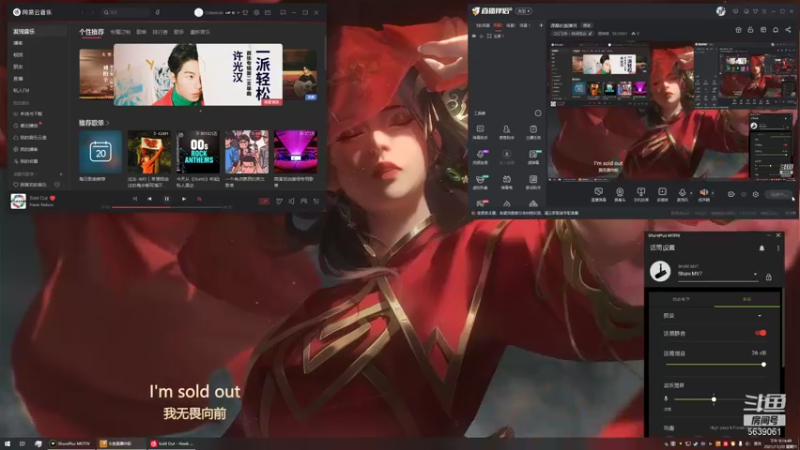Image resolution: width=800 pixels, height=450 pixels.
Task: Open the notification bell in stream app
Action: pyautogui.click(x=776, y=30)
